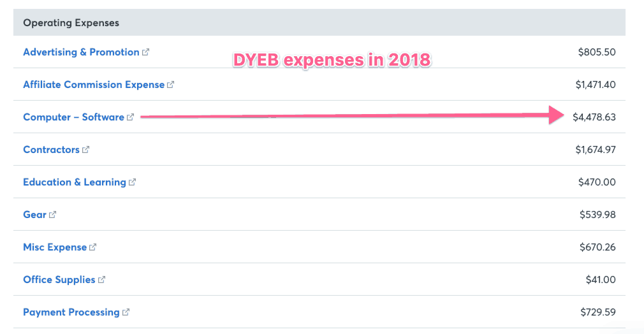Open Affiliate Commission Expense link
The image size is (644, 334).
point(94,85)
